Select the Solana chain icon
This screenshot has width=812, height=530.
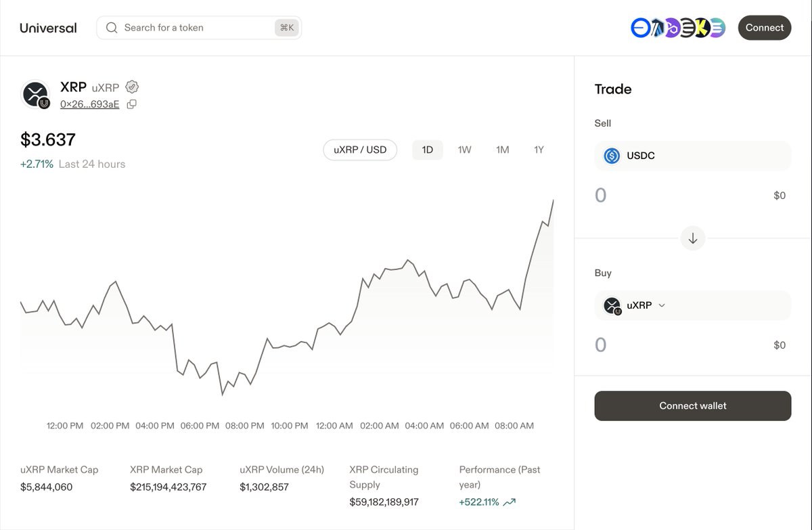(x=717, y=28)
